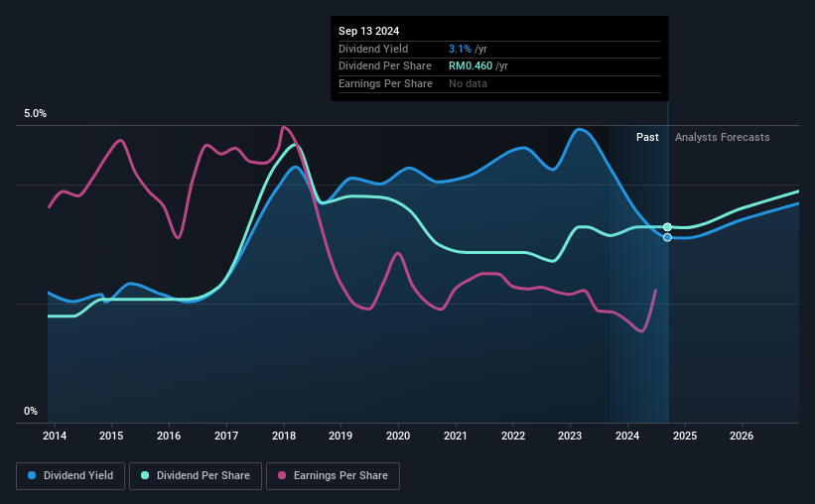This screenshot has width=815, height=504.
Task: Click the Sep 13 2024 tooltip date
Action: click(x=368, y=31)
